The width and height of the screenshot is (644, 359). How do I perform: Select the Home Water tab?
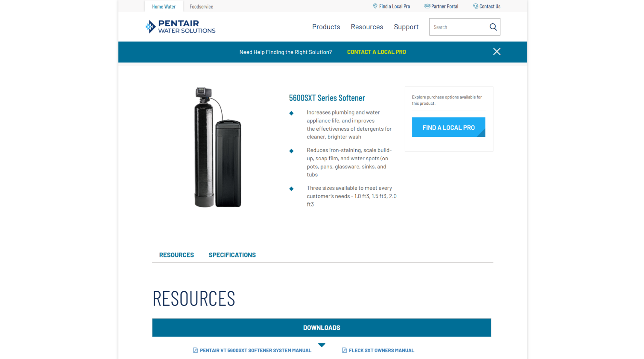coord(164,6)
